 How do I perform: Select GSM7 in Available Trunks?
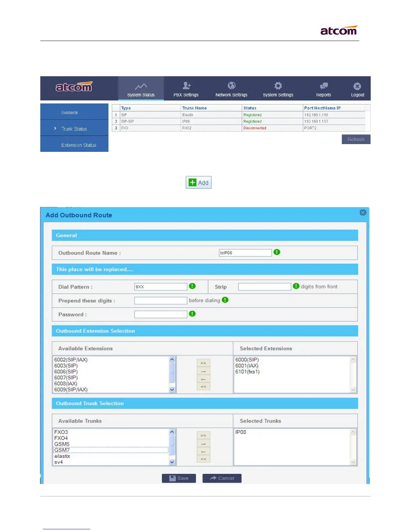(62, 450)
